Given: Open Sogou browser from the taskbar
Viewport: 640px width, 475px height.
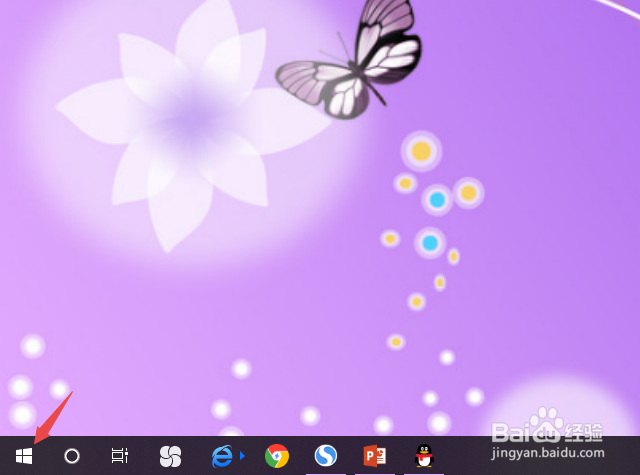Looking at the screenshot, I should [326, 455].
